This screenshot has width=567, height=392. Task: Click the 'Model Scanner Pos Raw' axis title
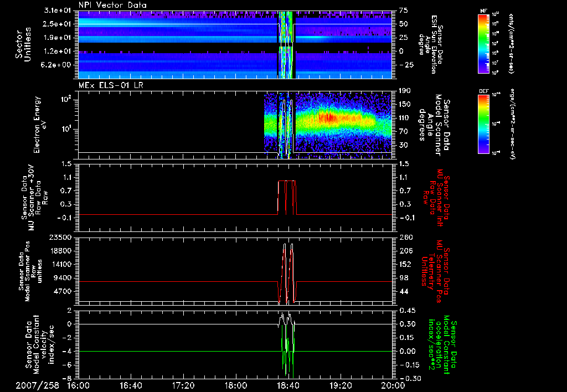pos(30,271)
